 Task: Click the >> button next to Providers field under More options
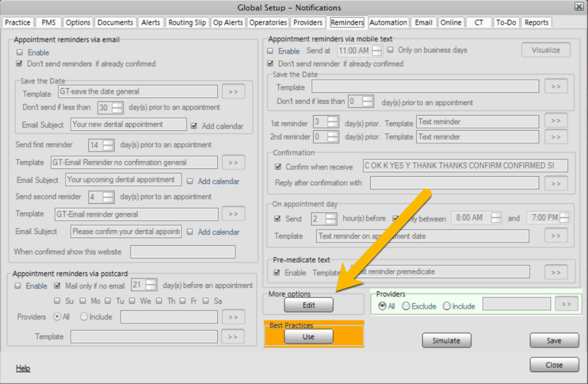point(566,304)
